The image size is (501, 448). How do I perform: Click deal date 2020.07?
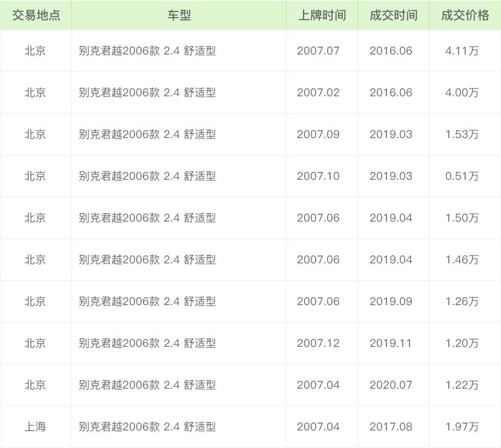pyautogui.click(x=391, y=386)
